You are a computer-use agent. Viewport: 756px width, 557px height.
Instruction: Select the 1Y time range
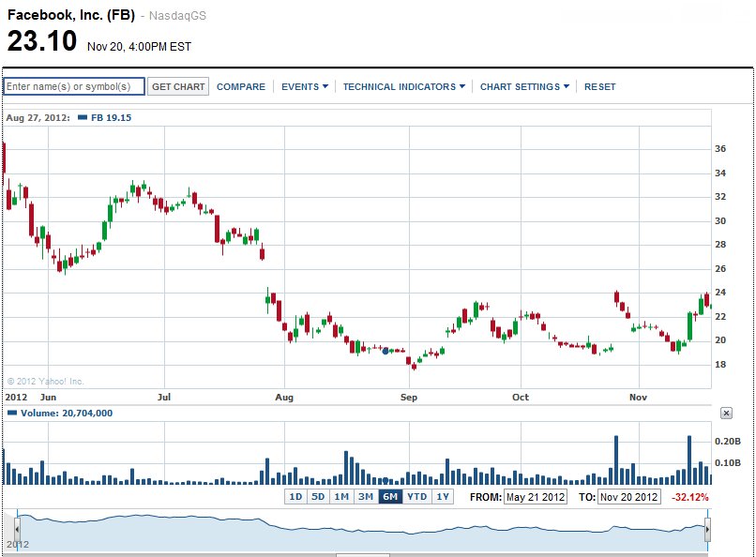443,496
